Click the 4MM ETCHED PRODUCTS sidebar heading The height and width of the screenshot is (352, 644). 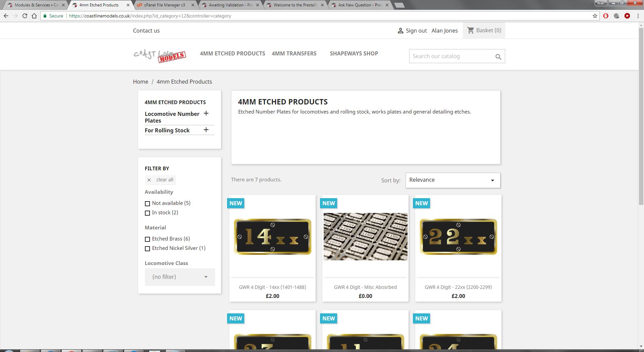click(x=175, y=102)
